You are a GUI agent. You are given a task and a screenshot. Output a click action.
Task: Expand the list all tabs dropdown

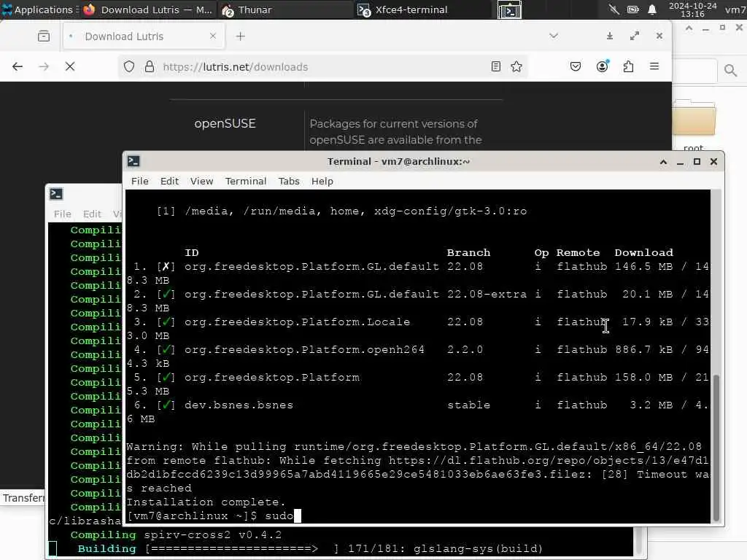[553, 36]
